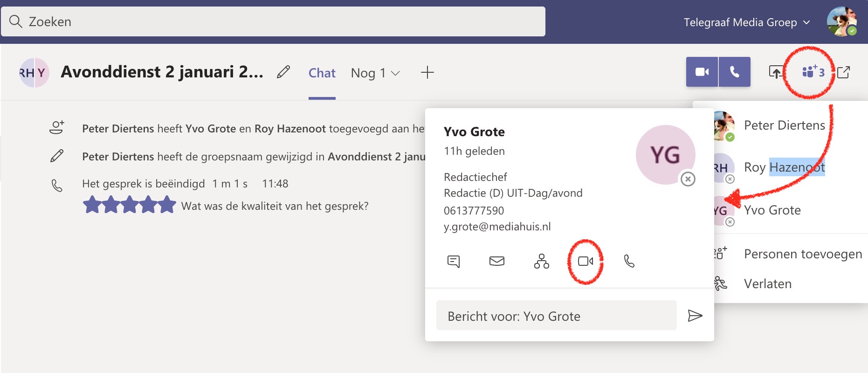This screenshot has height=373, width=868.
Task: Start audio call from Yvo Grote's contact card
Action: pos(629,261)
